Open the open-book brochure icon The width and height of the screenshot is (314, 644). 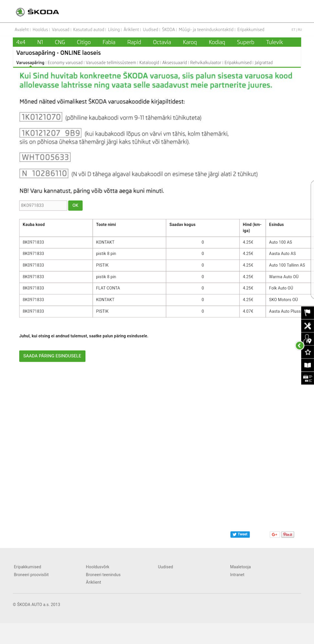coord(308,365)
